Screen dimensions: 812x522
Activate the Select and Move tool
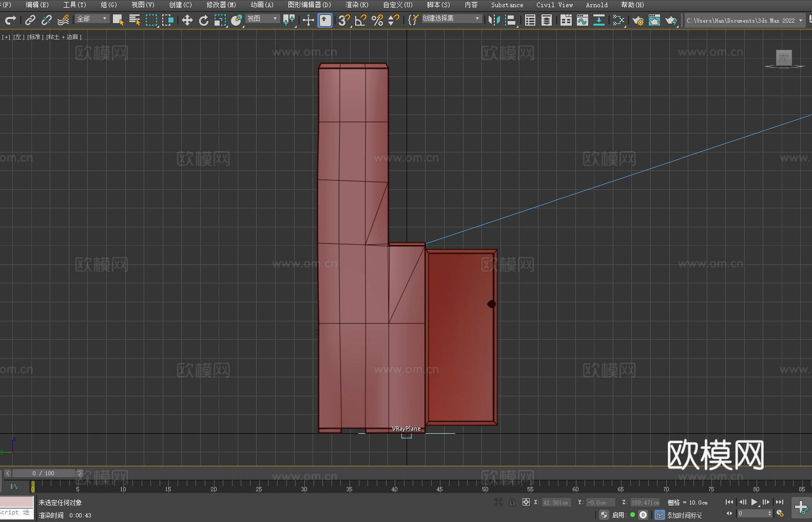pyautogui.click(x=187, y=20)
